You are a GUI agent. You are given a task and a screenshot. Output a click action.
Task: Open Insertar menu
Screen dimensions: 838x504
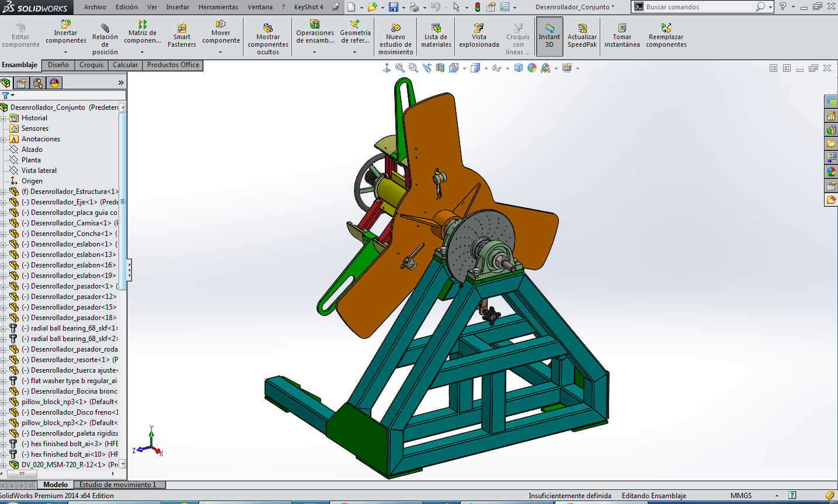click(178, 7)
